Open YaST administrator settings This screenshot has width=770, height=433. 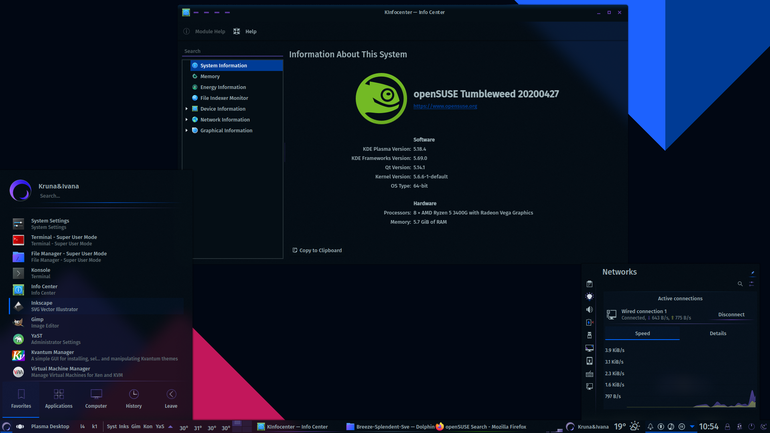(x=96, y=339)
